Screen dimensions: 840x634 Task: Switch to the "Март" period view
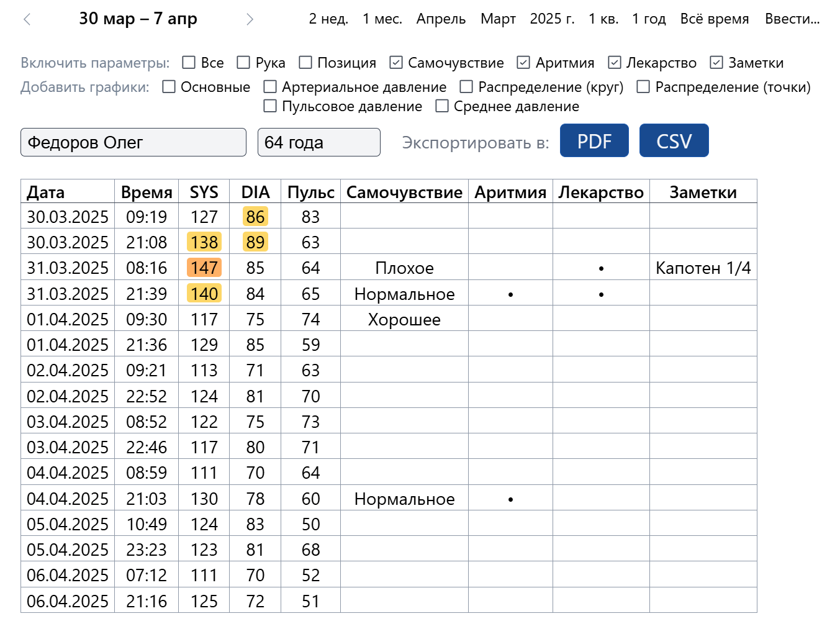pos(497,19)
